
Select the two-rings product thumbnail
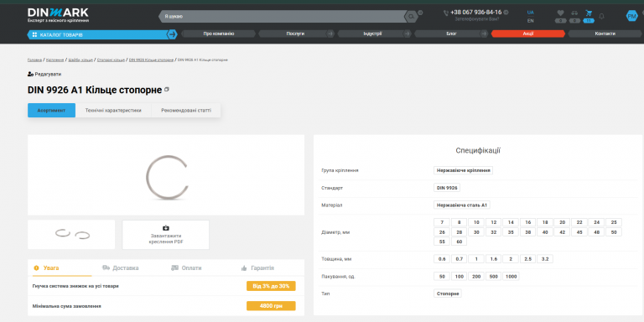pyautogui.click(x=71, y=235)
